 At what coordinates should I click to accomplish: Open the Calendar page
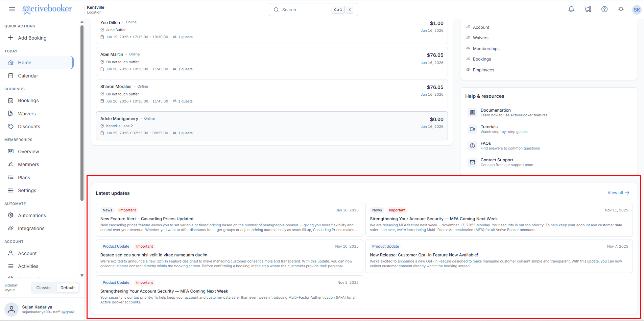(x=37, y=76)
